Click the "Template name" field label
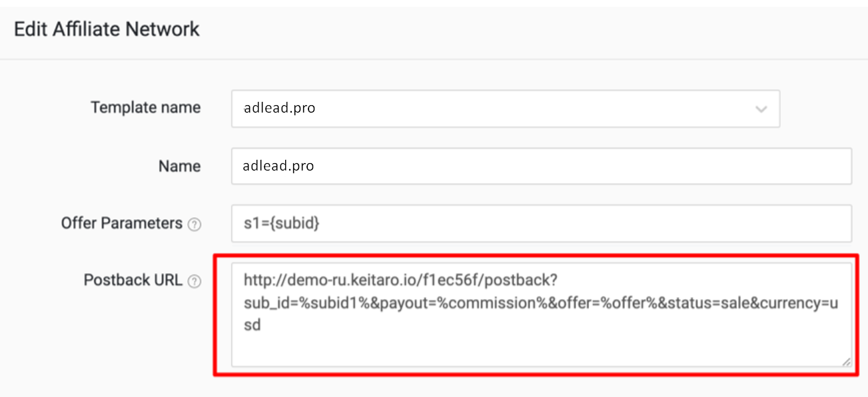 (146, 108)
